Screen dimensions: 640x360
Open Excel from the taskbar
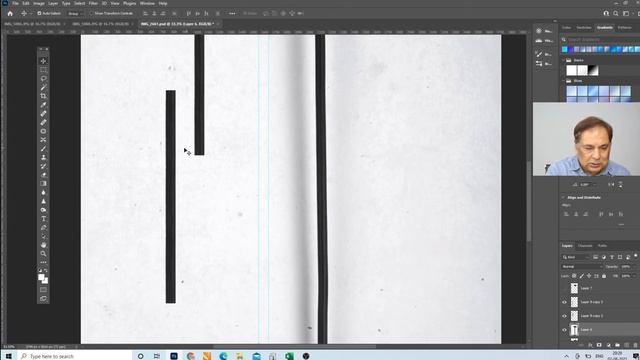(x=289, y=356)
